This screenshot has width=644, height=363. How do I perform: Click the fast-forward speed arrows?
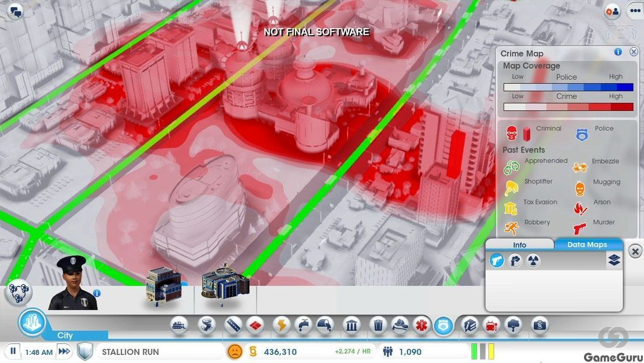64,351
